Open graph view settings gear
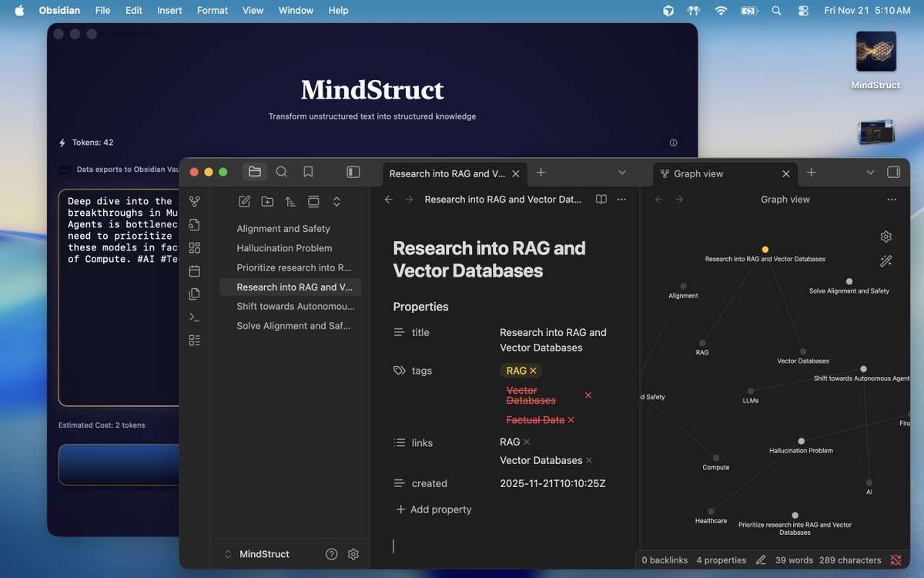 pos(885,237)
